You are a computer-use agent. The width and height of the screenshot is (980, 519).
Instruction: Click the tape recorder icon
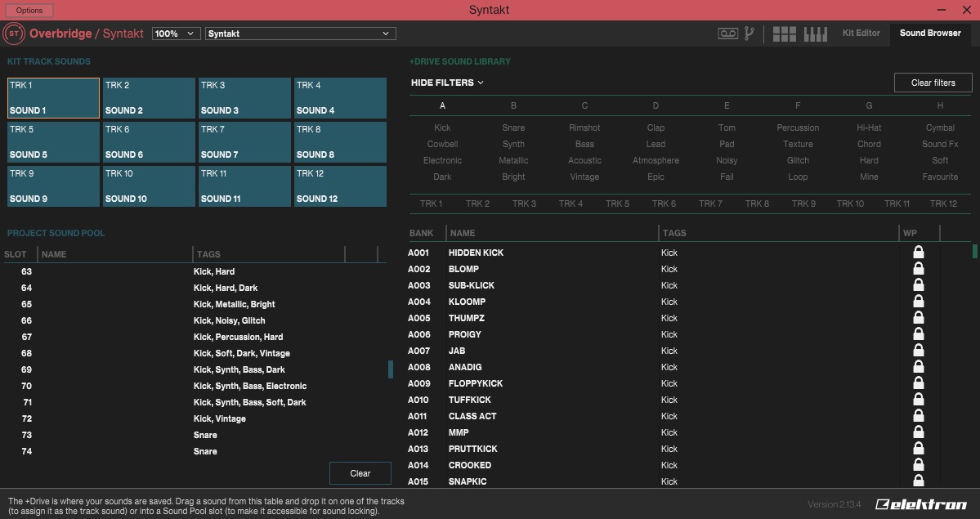727,34
